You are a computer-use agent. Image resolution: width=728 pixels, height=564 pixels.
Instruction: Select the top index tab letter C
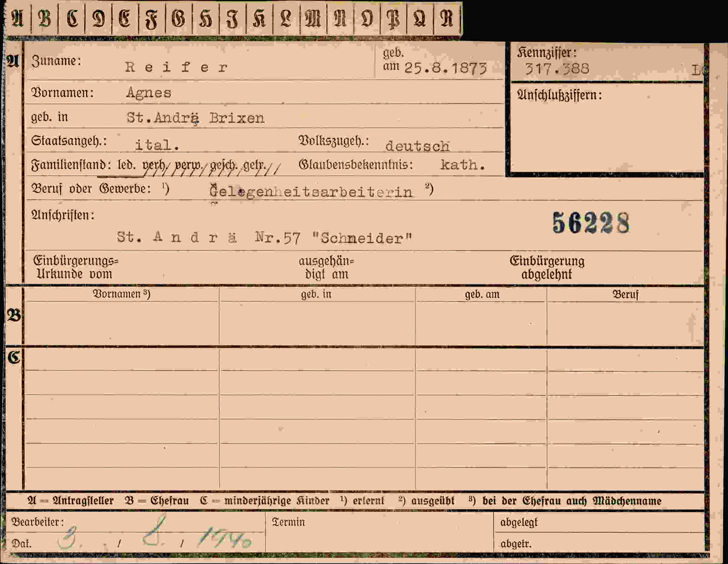[x=72, y=18]
